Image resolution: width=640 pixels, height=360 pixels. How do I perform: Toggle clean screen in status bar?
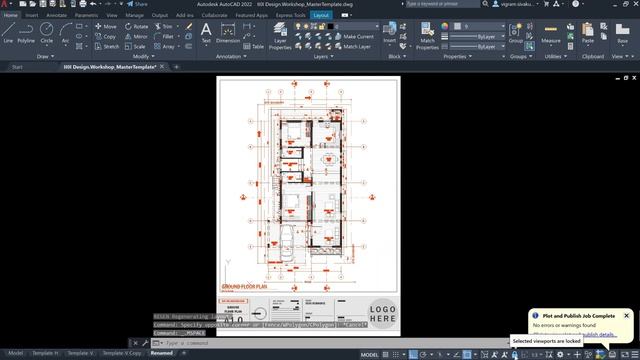(x=625, y=355)
